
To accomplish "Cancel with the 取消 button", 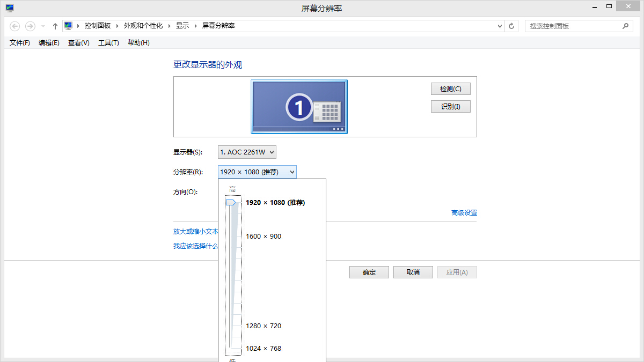I will click(413, 272).
